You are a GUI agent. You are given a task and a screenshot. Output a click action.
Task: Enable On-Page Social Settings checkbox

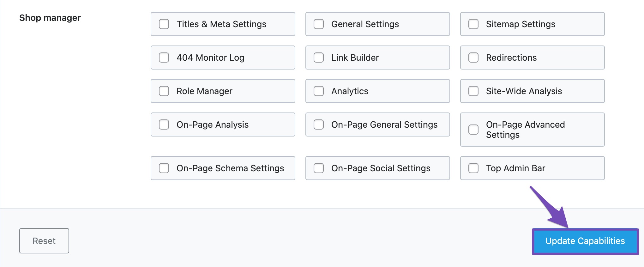[319, 168]
